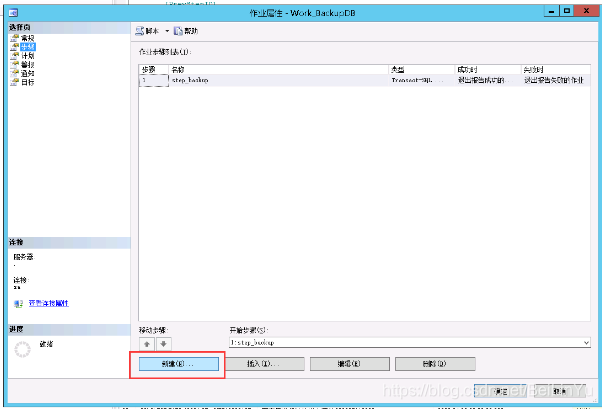
Task: Click the 删除 (Delete) step button
Action: pyautogui.click(x=435, y=364)
